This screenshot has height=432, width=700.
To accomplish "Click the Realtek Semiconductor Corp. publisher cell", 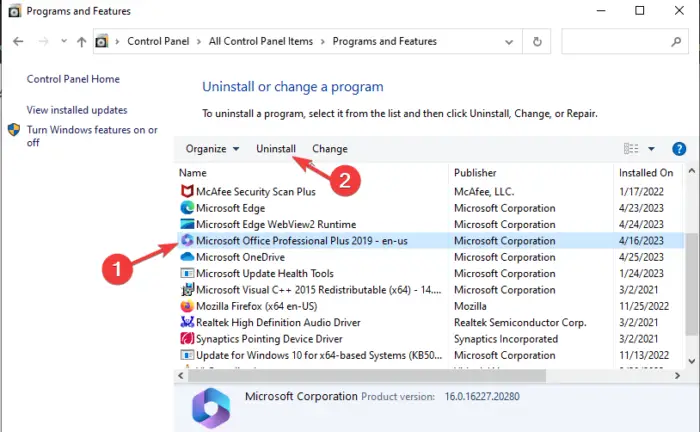I will coord(520,322).
